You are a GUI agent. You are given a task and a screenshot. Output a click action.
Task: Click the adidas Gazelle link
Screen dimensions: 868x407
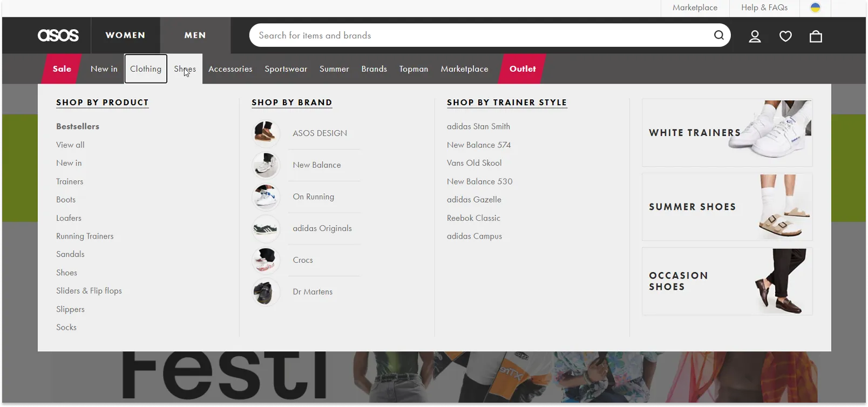tap(474, 200)
